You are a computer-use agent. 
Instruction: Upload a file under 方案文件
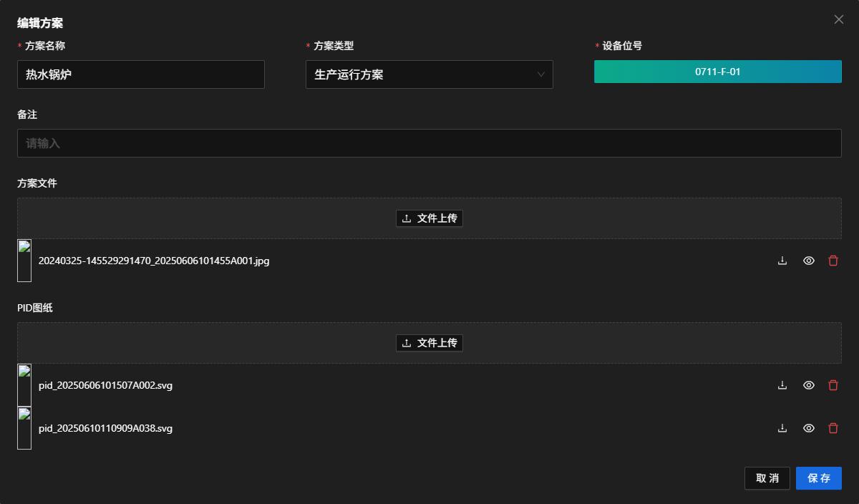click(x=429, y=218)
